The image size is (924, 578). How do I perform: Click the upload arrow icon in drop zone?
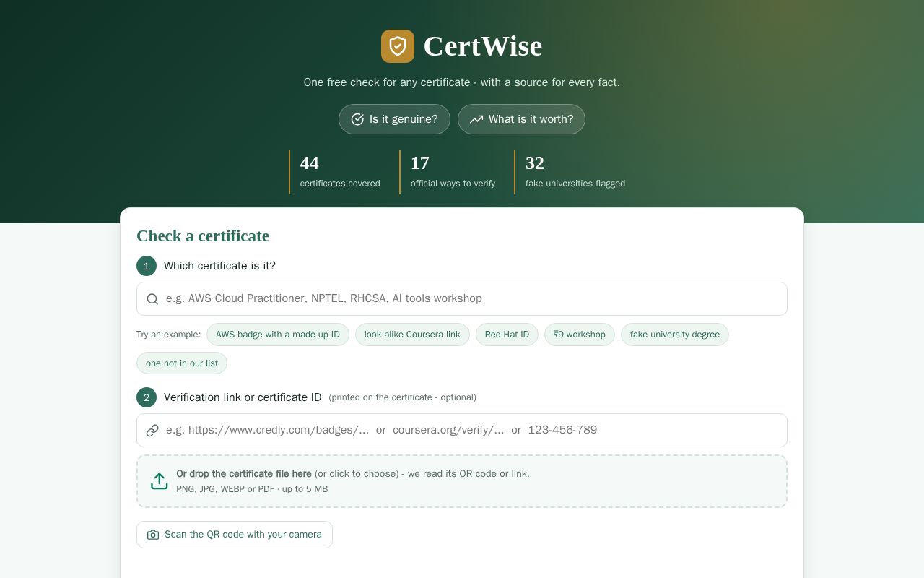[x=160, y=481]
